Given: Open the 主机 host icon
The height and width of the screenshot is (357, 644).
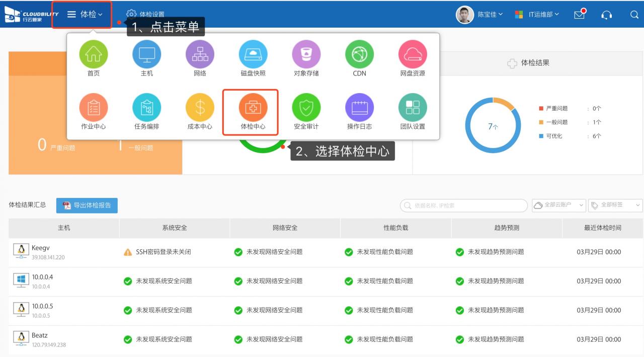Looking at the screenshot, I should 146,54.
